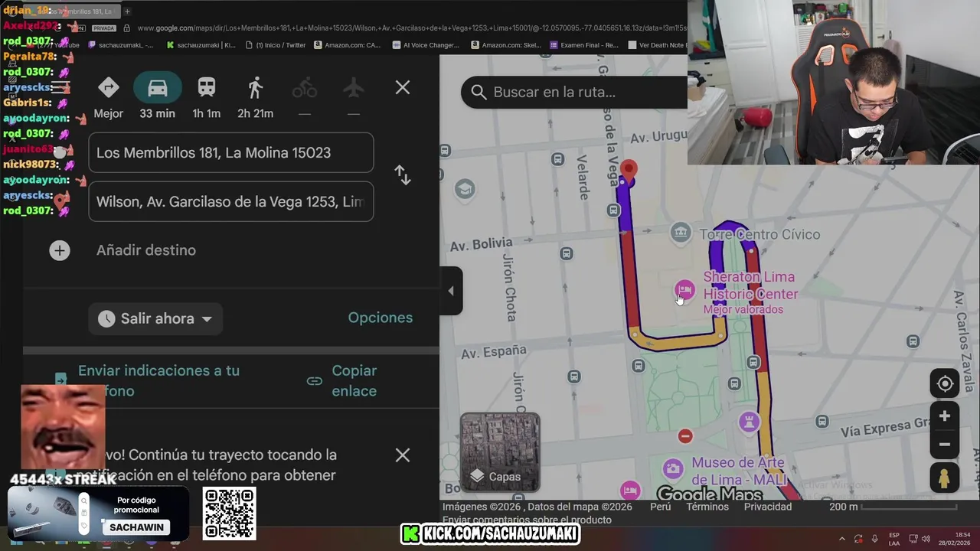The width and height of the screenshot is (980, 551).
Task: Switch to walking mode 2h 21m
Action: pos(255,98)
